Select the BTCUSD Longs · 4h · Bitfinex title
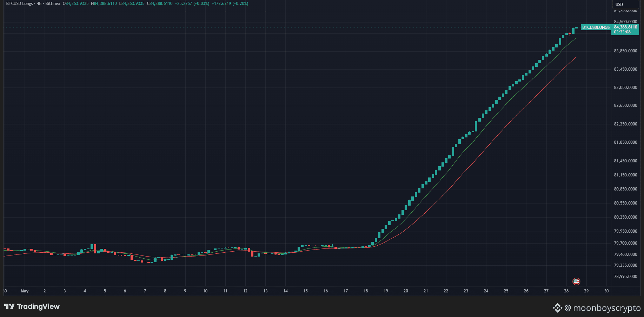The height and width of the screenshot is (317, 644). 33,4
